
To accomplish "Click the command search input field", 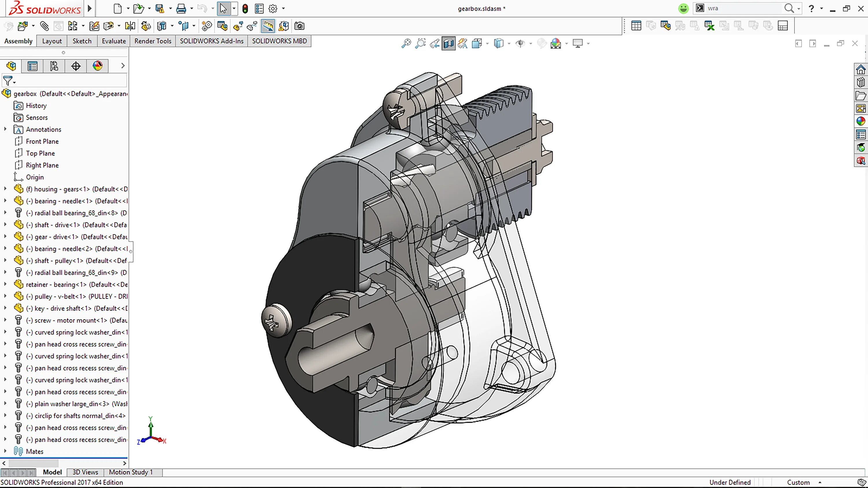I will 745,8.
